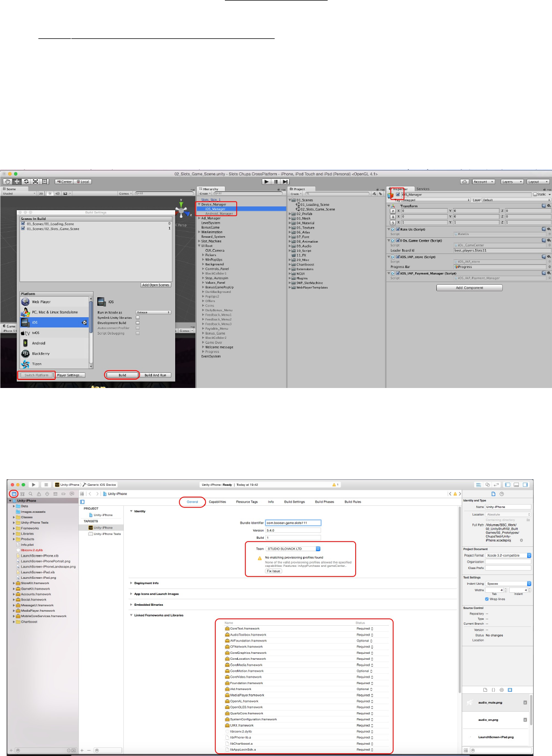Select PC, Mac & Linux Standalone platform

54,312
